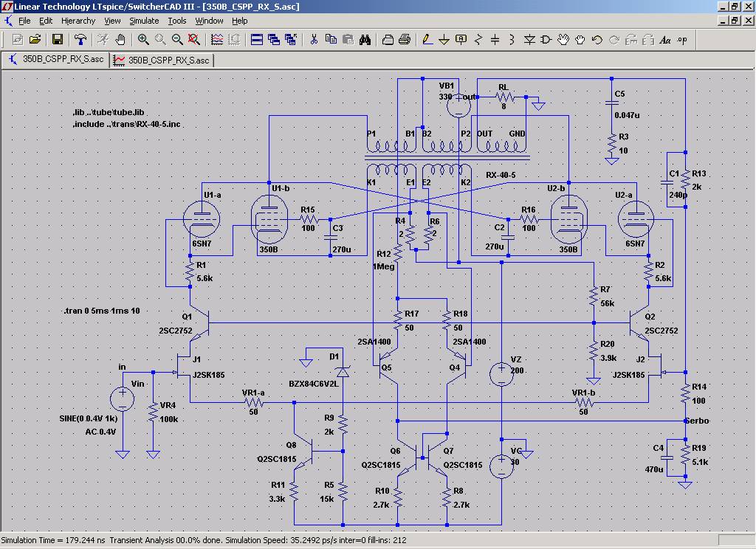
Task: Place a Capacitor from the toolbar
Action: [495, 40]
